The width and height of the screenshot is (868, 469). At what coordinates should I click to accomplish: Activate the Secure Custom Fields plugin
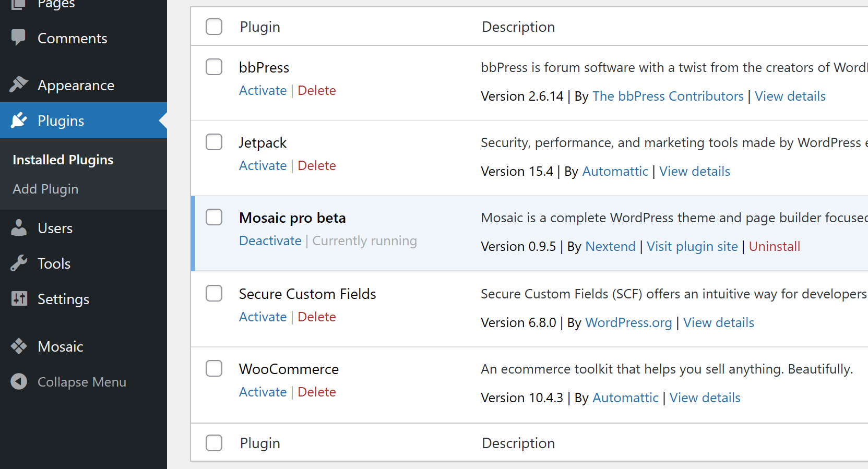[x=263, y=317]
